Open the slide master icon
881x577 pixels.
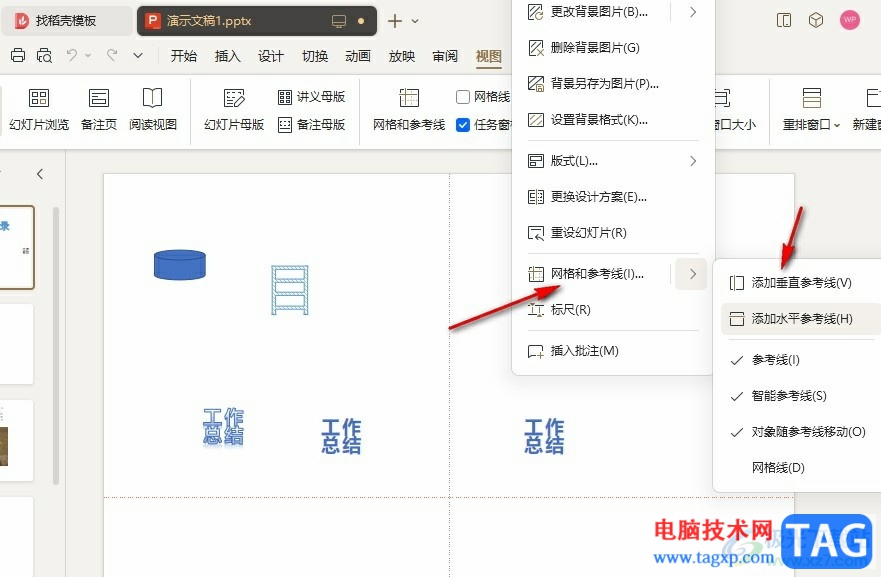234,98
